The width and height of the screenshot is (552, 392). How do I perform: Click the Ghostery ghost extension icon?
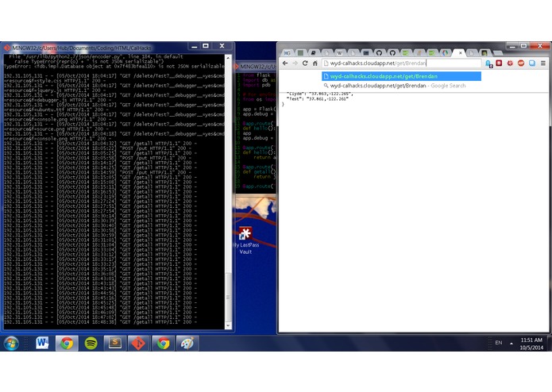tap(488, 63)
